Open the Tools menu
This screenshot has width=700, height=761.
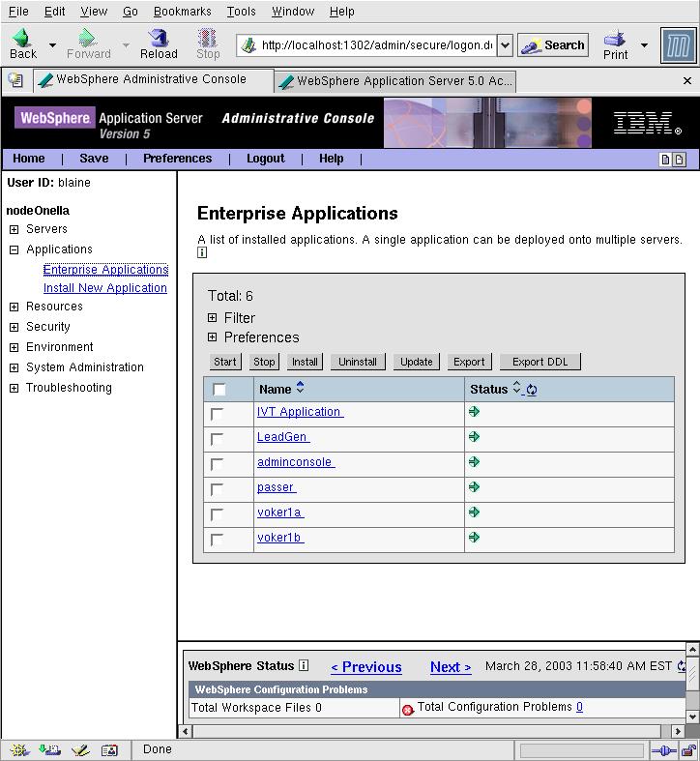pyautogui.click(x=241, y=12)
